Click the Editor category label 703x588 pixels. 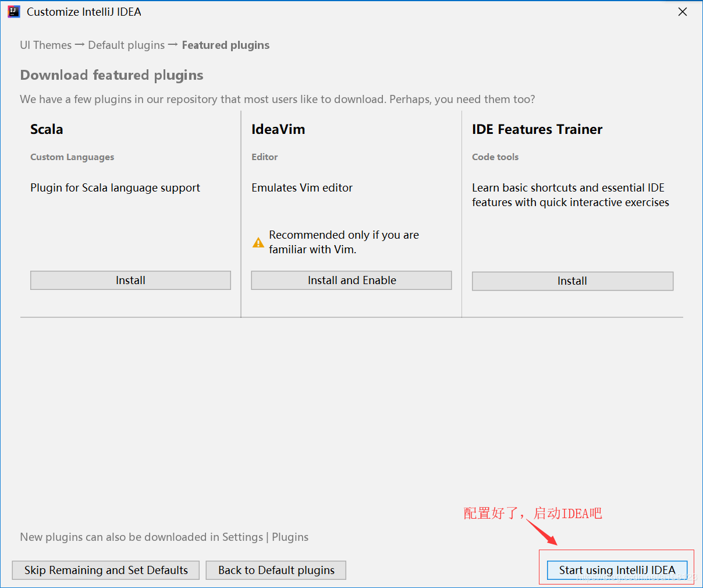click(x=265, y=157)
